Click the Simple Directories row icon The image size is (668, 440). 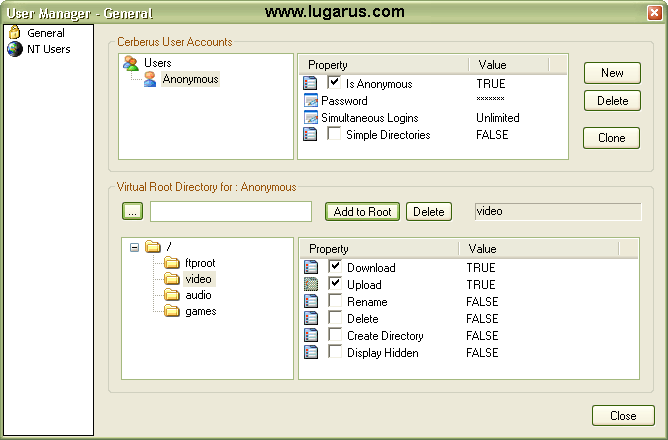pos(310,134)
